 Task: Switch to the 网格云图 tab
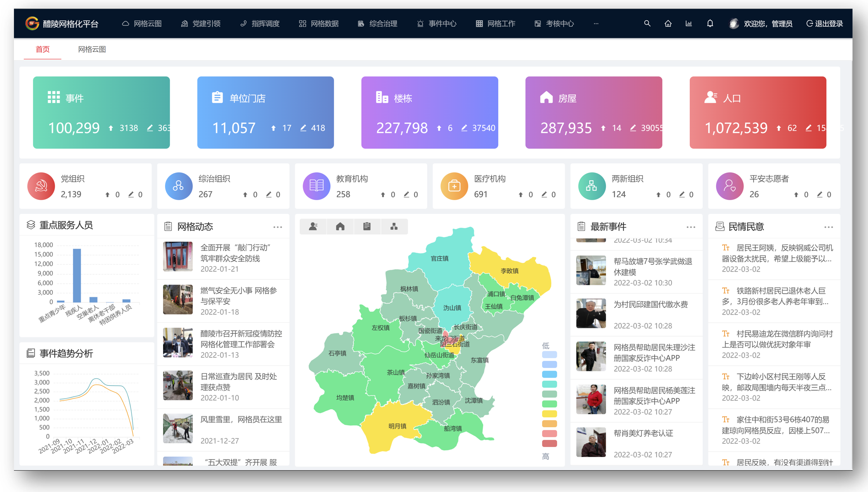click(92, 49)
